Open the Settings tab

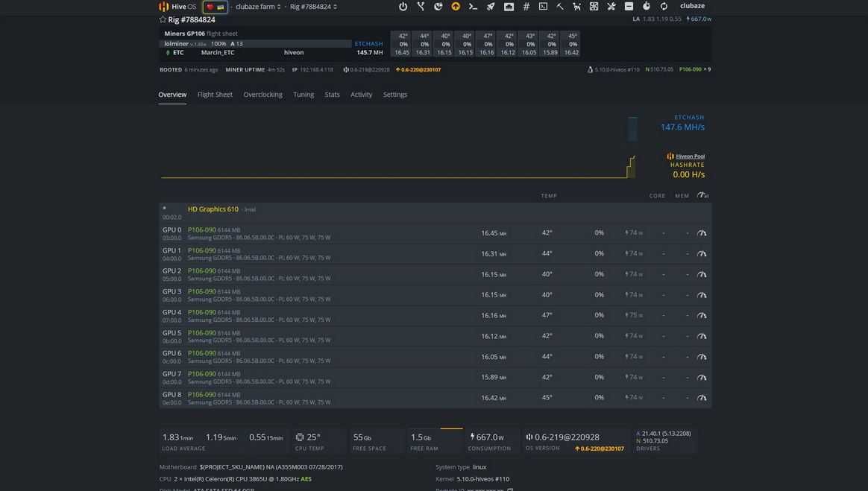(x=395, y=95)
